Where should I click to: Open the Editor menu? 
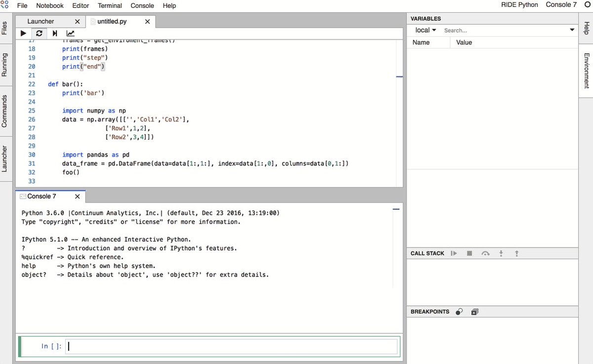(x=81, y=5)
